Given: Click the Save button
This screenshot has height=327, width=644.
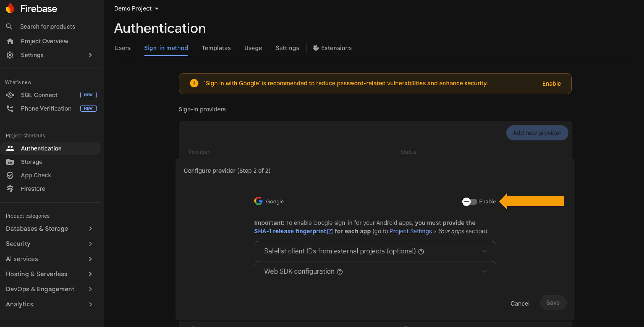Looking at the screenshot, I should coord(553,303).
